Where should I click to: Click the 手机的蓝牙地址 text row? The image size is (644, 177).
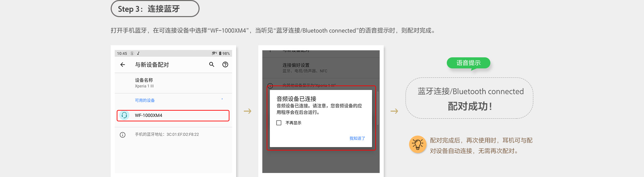tap(167, 134)
